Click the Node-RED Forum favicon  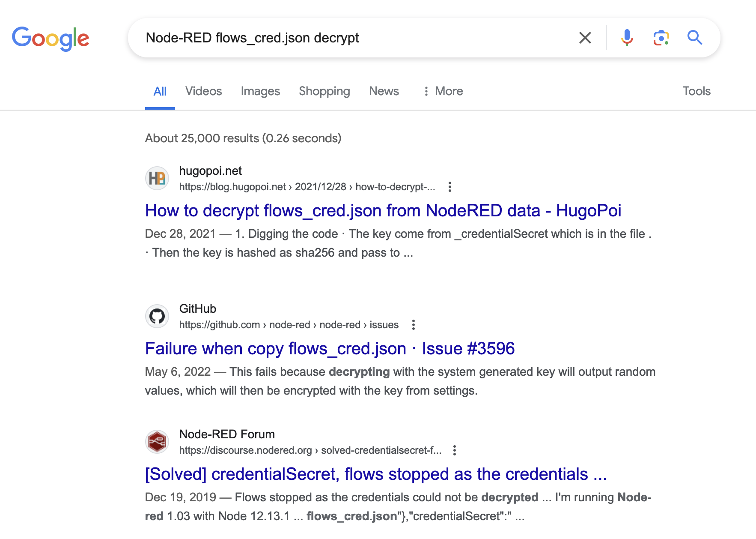click(157, 442)
